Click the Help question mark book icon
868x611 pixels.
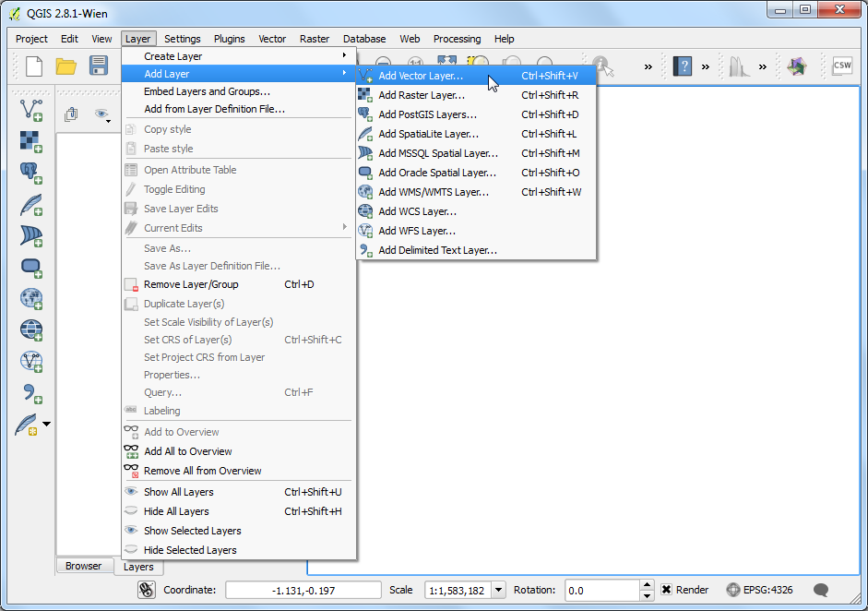683,66
